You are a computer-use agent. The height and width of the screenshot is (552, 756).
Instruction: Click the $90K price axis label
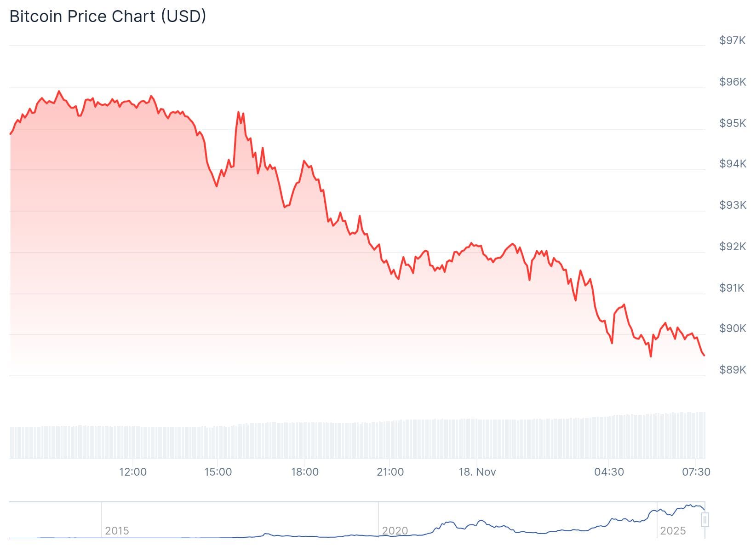733,328
